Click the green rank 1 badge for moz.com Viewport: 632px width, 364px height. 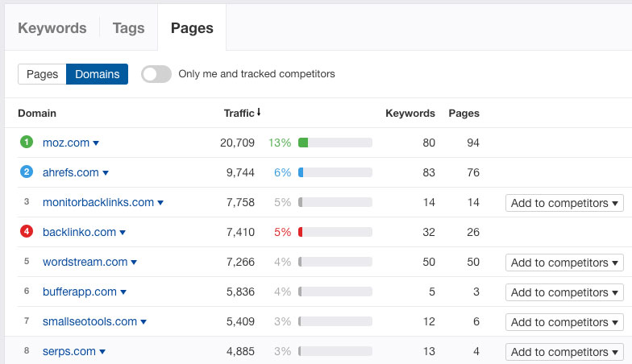pyautogui.click(x=27, y=142)
